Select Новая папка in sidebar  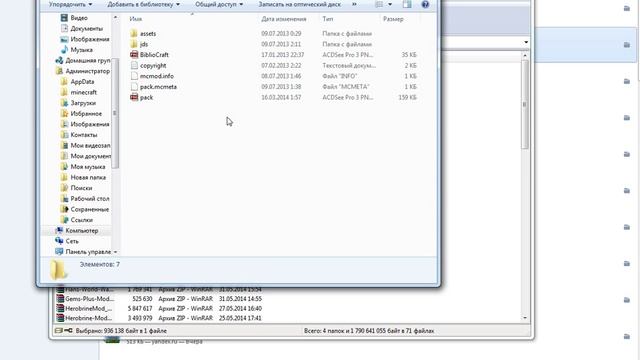(88, 177)
